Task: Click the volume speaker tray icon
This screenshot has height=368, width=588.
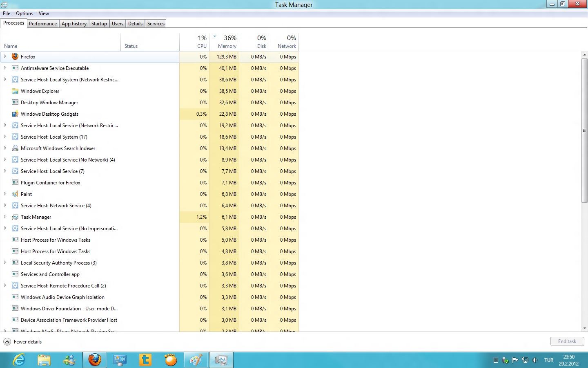Action: coord(535,360)
